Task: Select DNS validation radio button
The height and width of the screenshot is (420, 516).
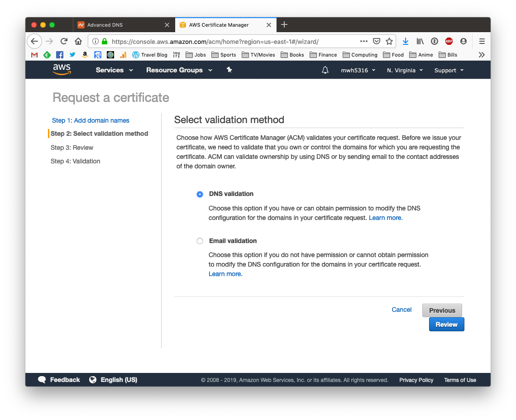Action: (200, 194)
